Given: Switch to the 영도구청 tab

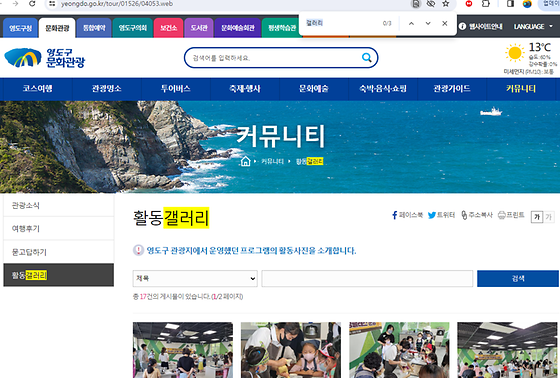Looking at the screenshot, I should pyautogui.click(x=20, y=28).
